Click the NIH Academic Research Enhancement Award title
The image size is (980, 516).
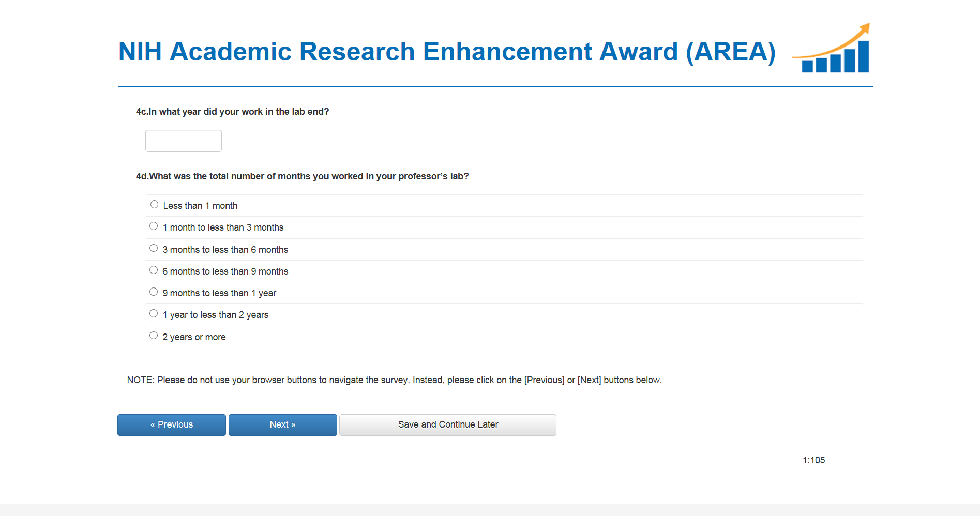coord(447,52)
